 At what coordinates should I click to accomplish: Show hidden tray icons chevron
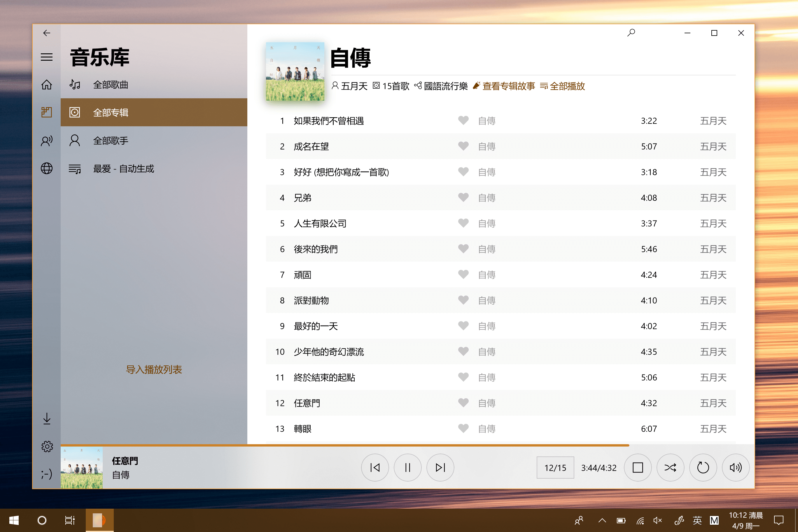(x=602, y=520)
